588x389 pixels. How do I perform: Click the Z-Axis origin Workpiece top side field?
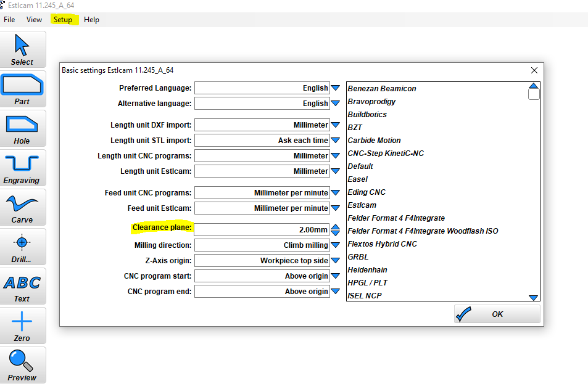(x=262, y=261)
